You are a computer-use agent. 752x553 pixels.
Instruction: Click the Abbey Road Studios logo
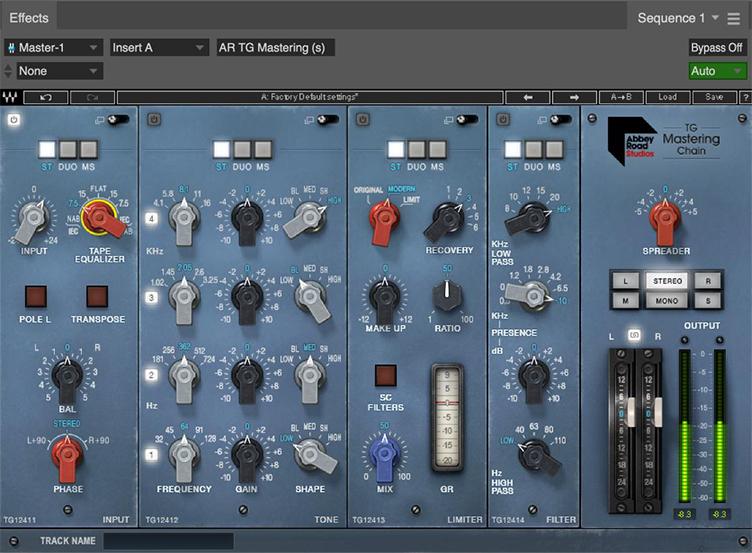click(633, 141)
